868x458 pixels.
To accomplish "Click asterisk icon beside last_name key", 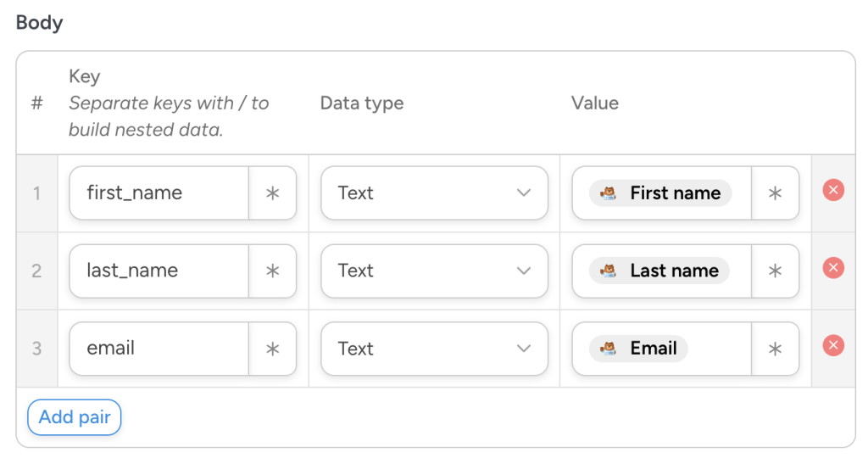I will pyautogui.click(x=272, y=271).
